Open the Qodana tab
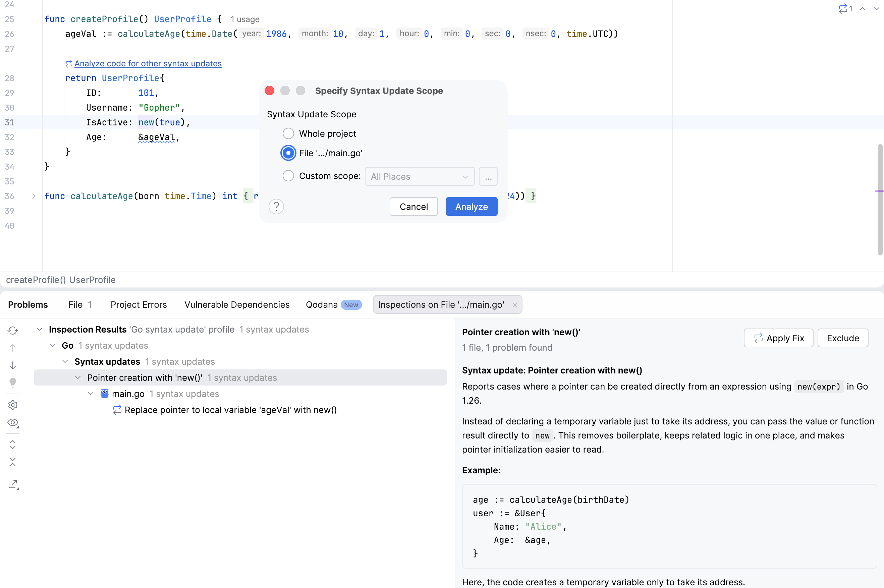 (x=322, y=304)
